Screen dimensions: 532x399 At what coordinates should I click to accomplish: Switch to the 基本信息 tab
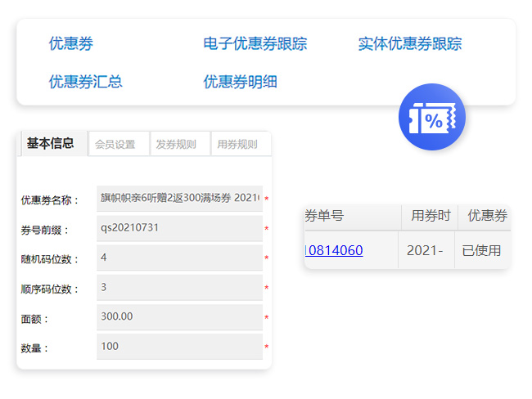(51, 144)
